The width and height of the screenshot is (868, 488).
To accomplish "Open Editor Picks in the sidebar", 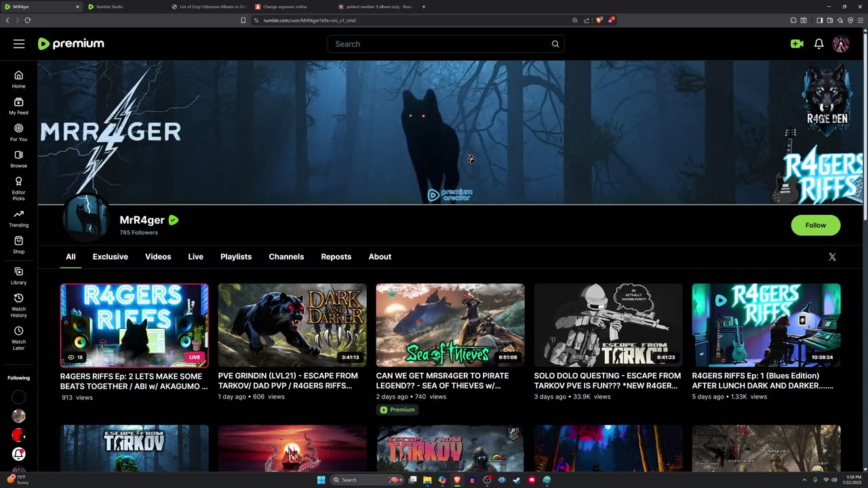I will (x=18, y=188).
